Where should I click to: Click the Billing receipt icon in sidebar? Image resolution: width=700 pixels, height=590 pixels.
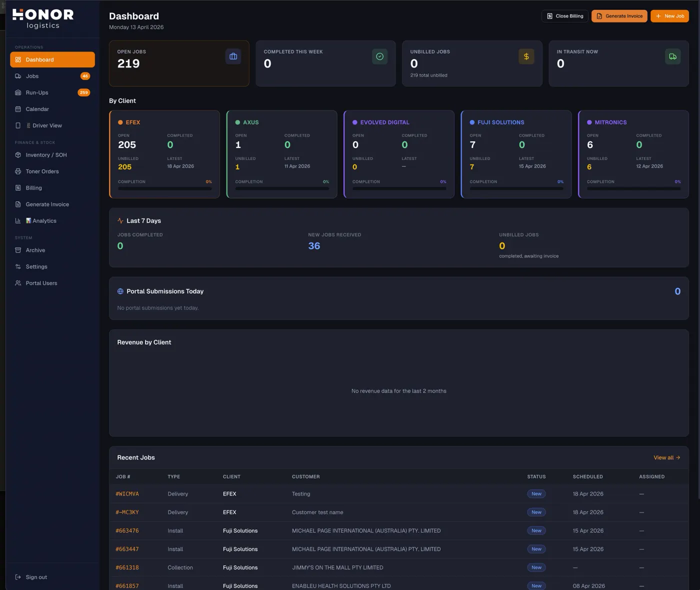point(18,188)
